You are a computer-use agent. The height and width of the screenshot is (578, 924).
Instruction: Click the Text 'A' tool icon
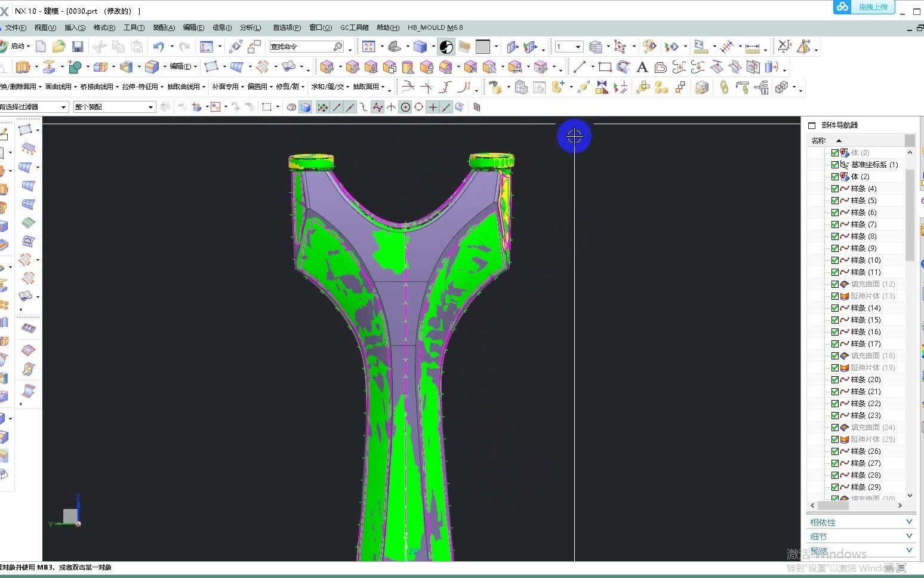tap(642, 67)
